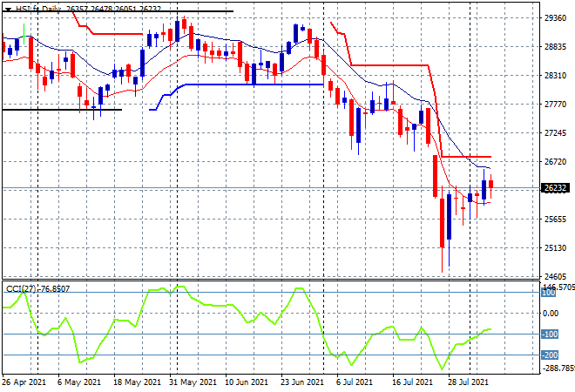The width and height of the screenshot is (575, 392).
Task: Click the CCI level -200 tag
Action: 550,355
